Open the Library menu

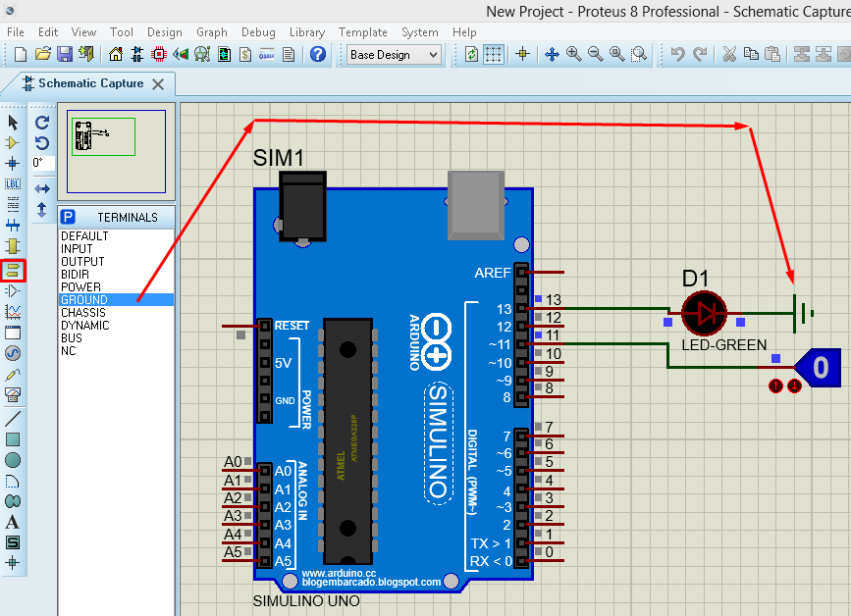coord(307,31)
